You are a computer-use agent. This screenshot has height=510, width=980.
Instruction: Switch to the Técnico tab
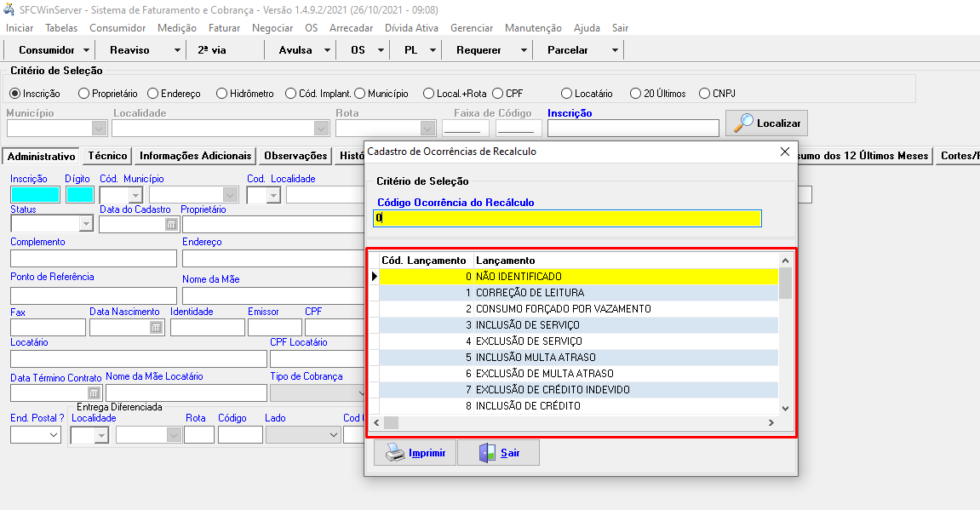point(107,156)
